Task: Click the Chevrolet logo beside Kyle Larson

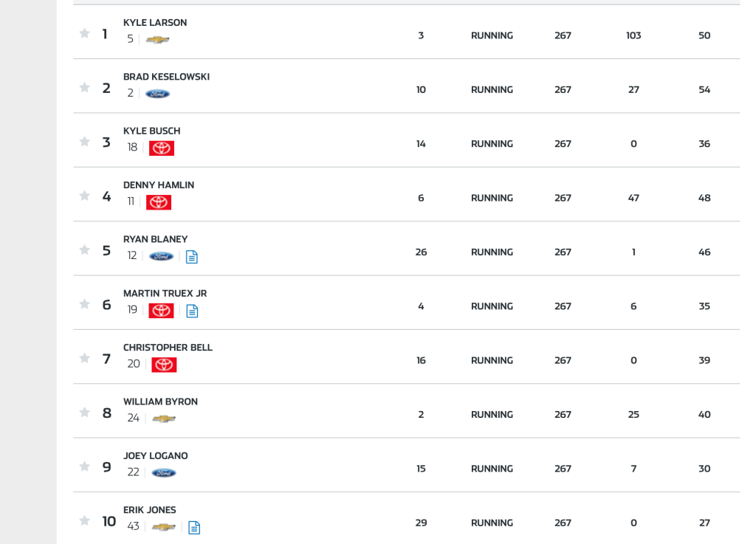Action: (158, 39)
